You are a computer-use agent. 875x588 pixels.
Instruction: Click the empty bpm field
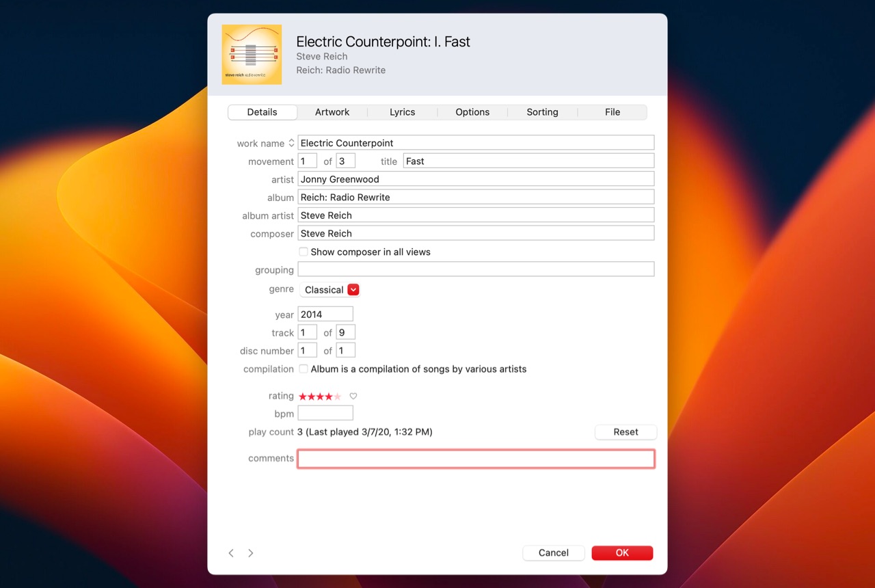point(325,413)
